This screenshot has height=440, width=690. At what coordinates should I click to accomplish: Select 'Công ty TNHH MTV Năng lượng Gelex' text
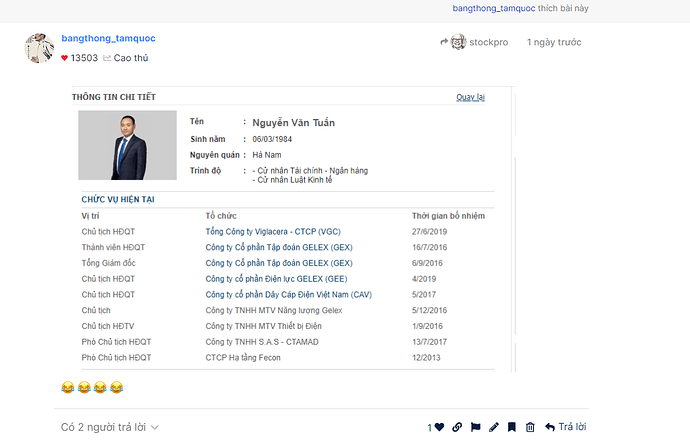(274, 310)
